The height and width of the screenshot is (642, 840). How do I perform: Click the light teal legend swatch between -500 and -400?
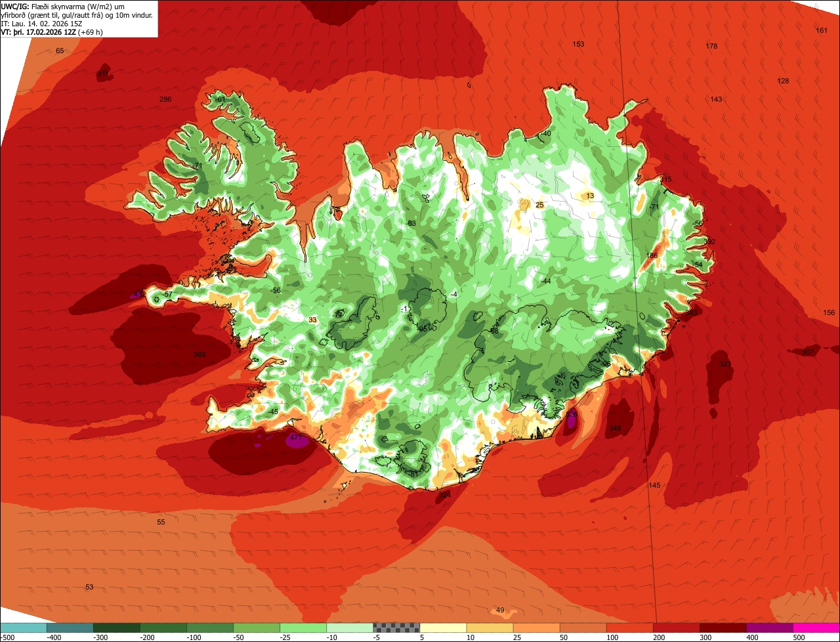tap(23, 627)
